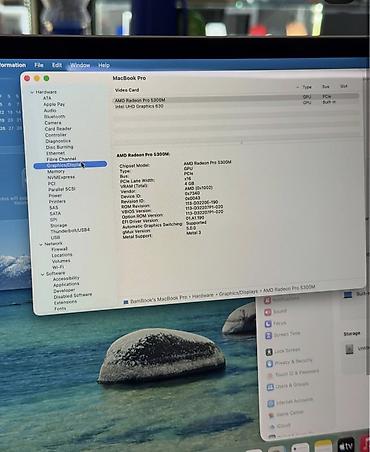Select Camera in the sidebar
The width and height of the screenshot is (370, 452).
tap(53, 123)
